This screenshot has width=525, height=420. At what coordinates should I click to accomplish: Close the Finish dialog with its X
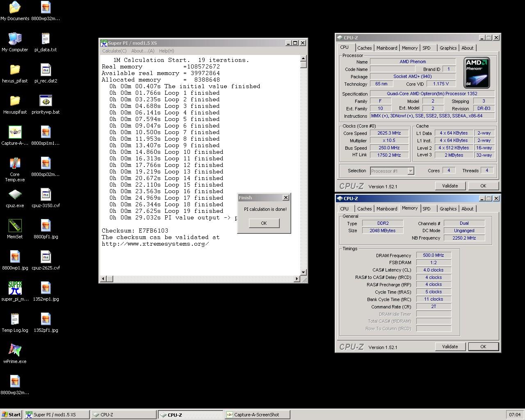pyautogui.click(x=286, y=198)
